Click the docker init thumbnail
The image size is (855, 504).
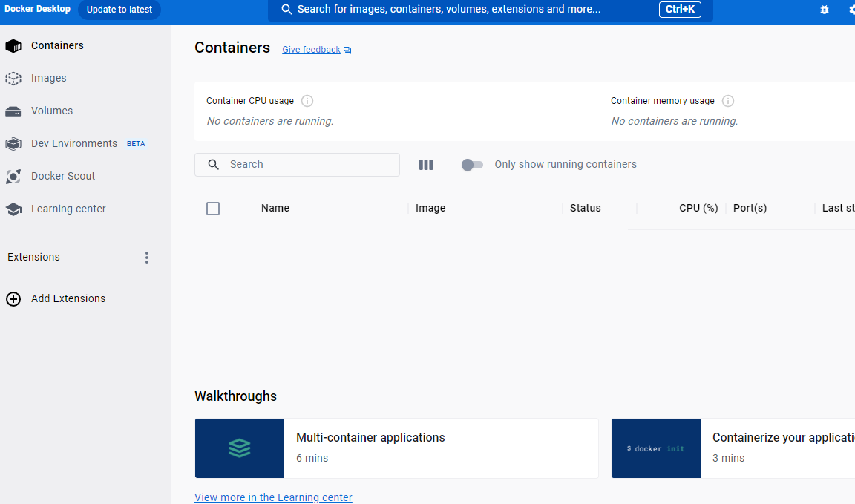[x=656, y=448]
